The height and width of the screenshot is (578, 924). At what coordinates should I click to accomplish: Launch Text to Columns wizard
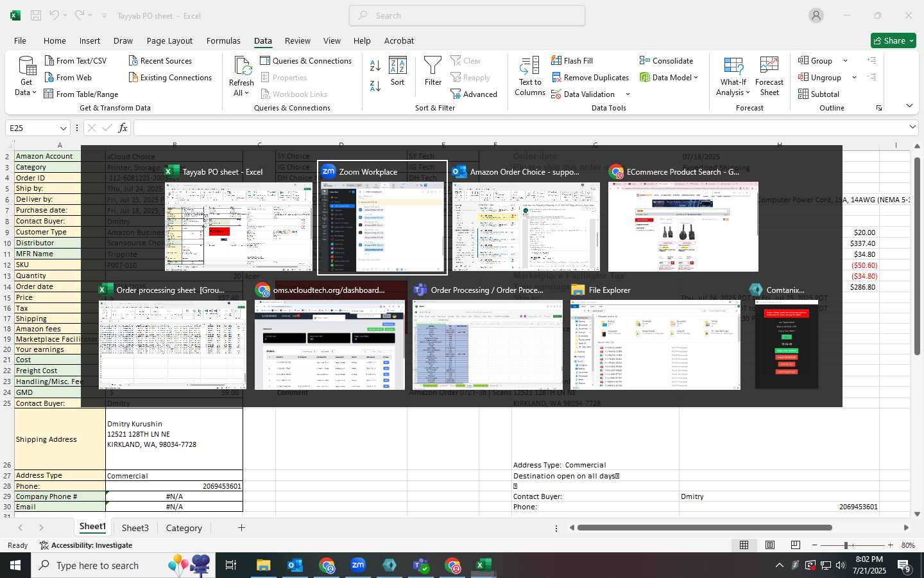pos(530,76)
